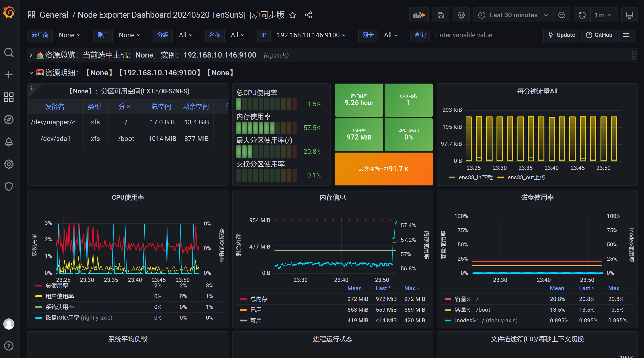The width and height of the screenshot is (644, 358).
Task: Toggle the 总使用率 series in the CPU legend
Action: point(57,286)
